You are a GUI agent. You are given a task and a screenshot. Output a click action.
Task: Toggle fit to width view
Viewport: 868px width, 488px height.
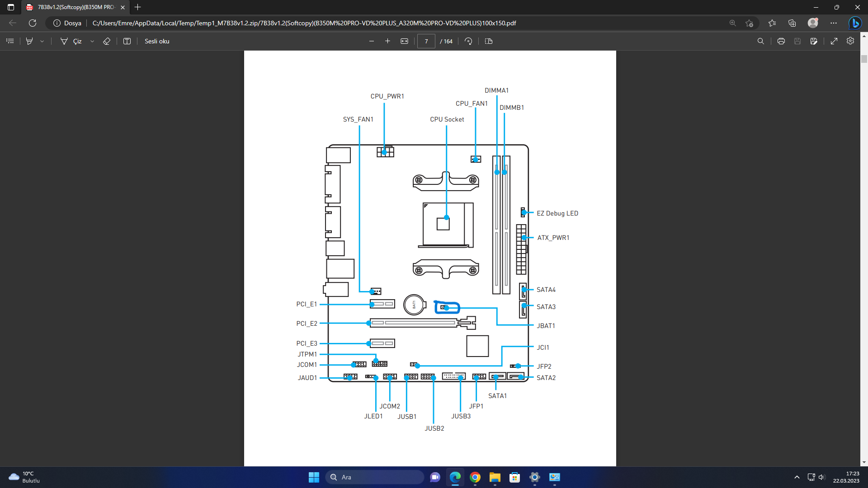click(x=404, y=41)
